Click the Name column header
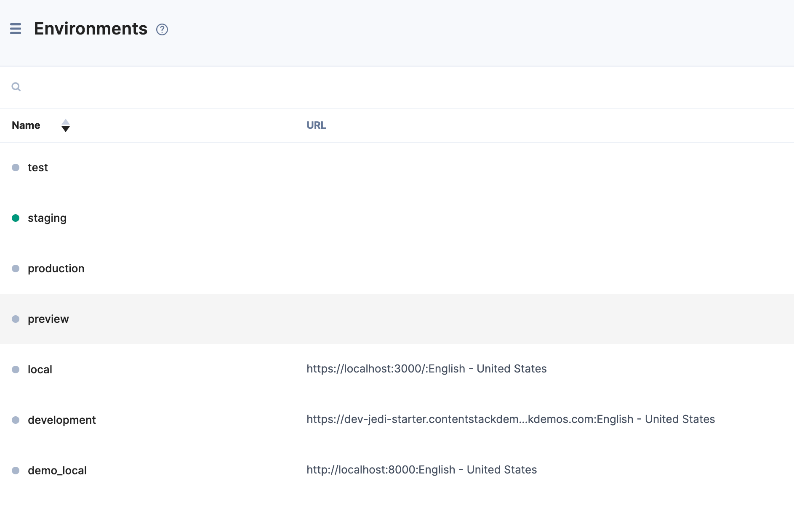 click(x=26, y=125)
